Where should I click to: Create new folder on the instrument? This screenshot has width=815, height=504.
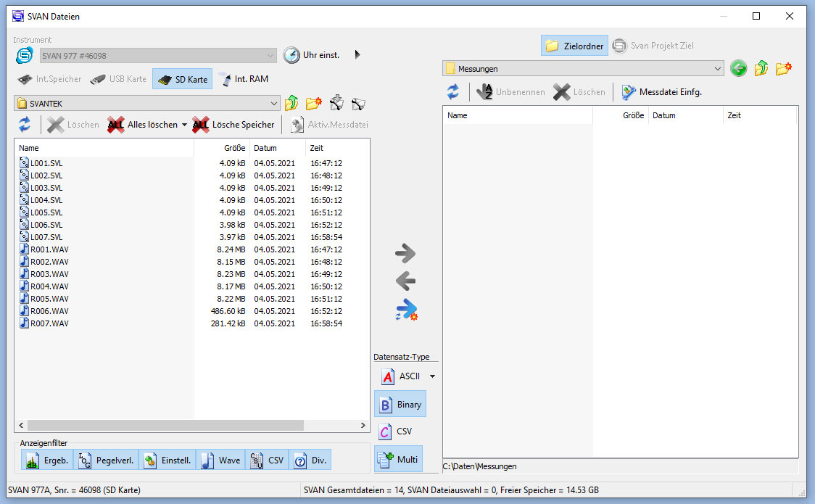pos(313,104)
